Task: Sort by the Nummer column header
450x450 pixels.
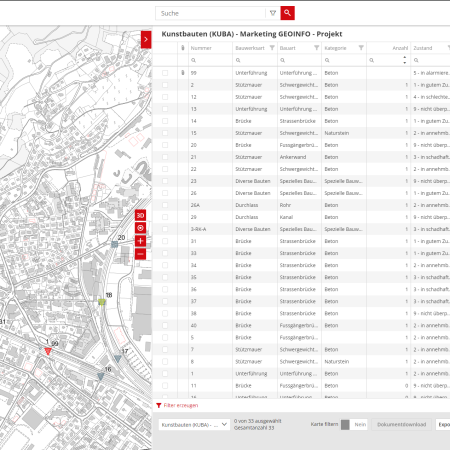Action: pos(201,48)
